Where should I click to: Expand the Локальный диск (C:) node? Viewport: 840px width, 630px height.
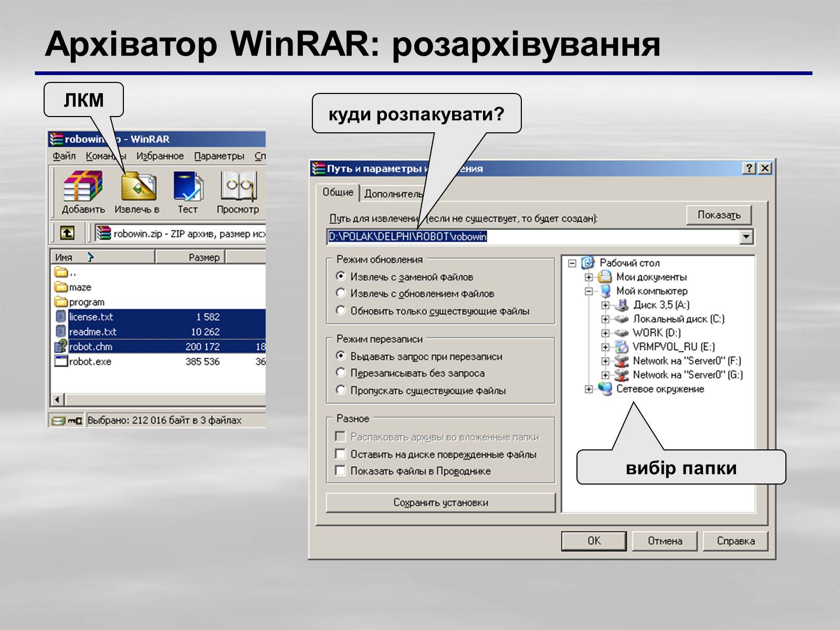pyautogui.click(x=605, y=319)
